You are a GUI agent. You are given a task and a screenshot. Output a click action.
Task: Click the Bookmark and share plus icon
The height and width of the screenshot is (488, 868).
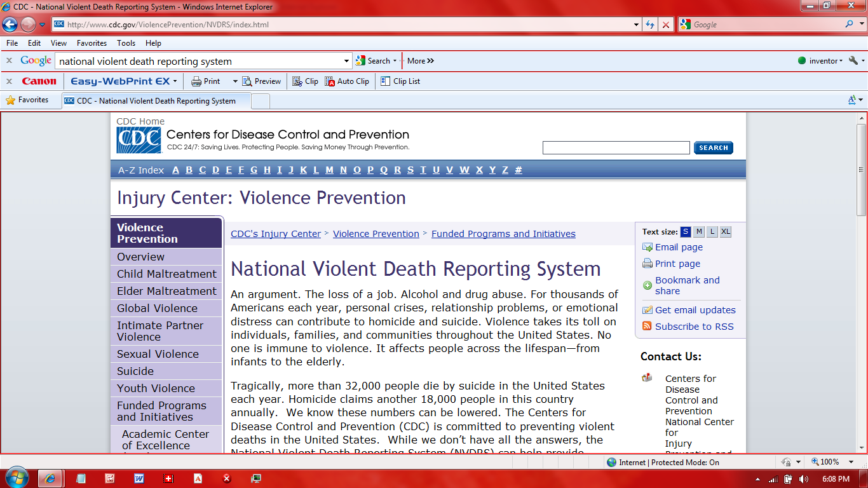click(x=648, y=285)
